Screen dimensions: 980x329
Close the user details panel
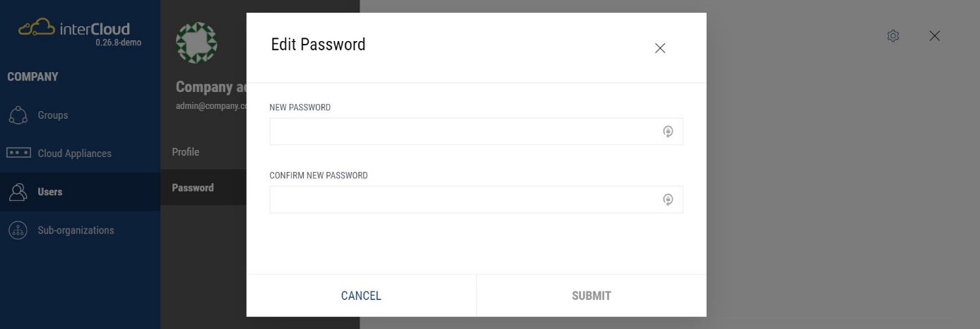[935, 36]
